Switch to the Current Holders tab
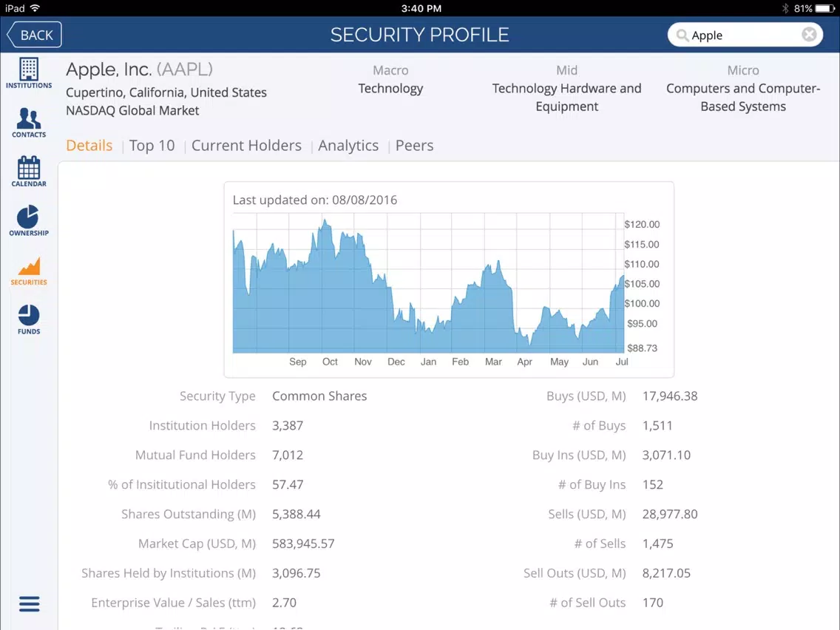Screen dimensions: 840x630 tap(246, 145)
